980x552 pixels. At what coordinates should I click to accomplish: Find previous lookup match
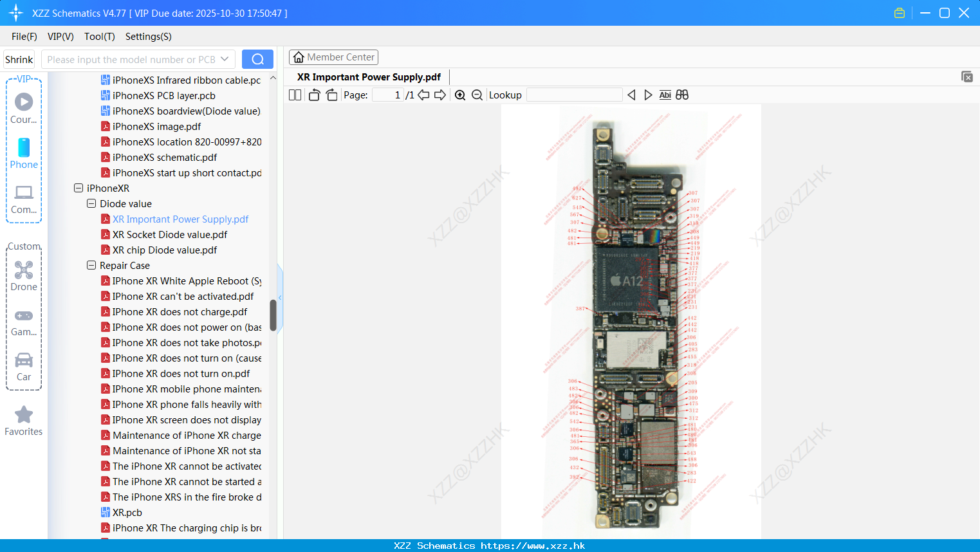[631, 95]
